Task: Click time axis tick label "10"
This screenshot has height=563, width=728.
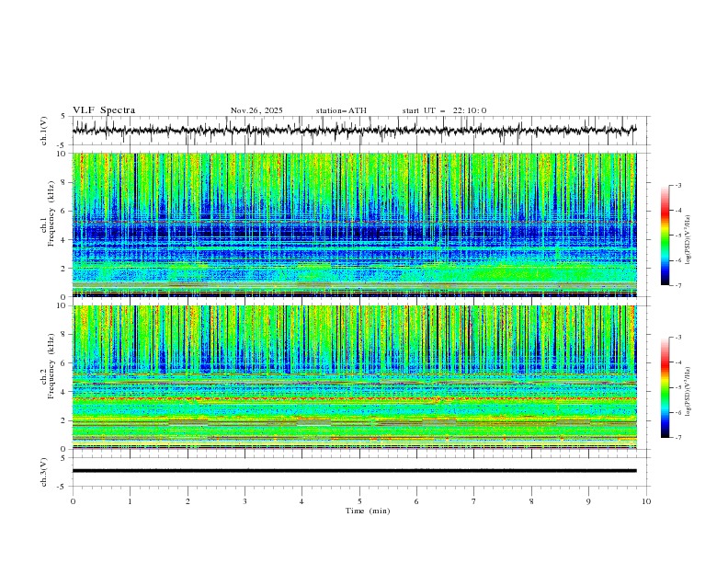Action: coord(646,501)
